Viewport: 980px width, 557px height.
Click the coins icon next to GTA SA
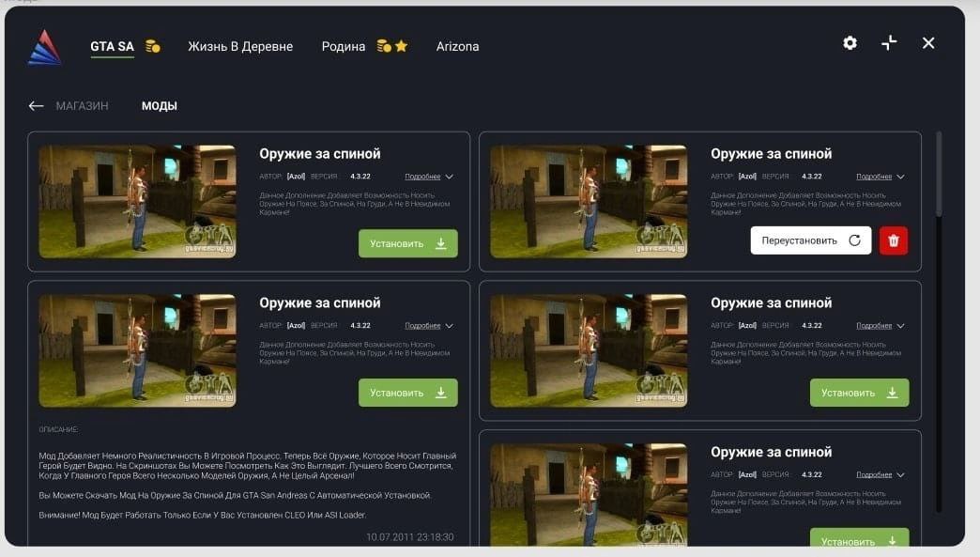[x=153, y=46]
